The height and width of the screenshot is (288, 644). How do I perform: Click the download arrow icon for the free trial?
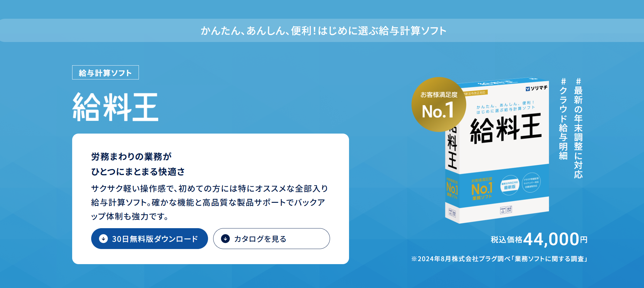[x=103, y=239]
